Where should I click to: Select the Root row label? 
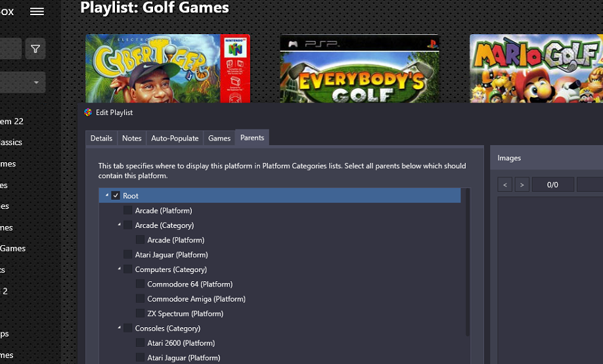130,195
